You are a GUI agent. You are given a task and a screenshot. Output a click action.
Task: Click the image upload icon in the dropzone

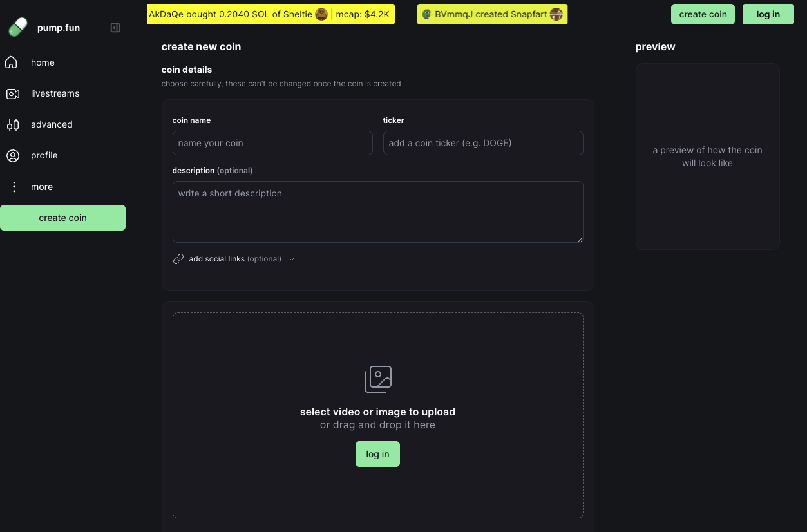click(377, 379)
